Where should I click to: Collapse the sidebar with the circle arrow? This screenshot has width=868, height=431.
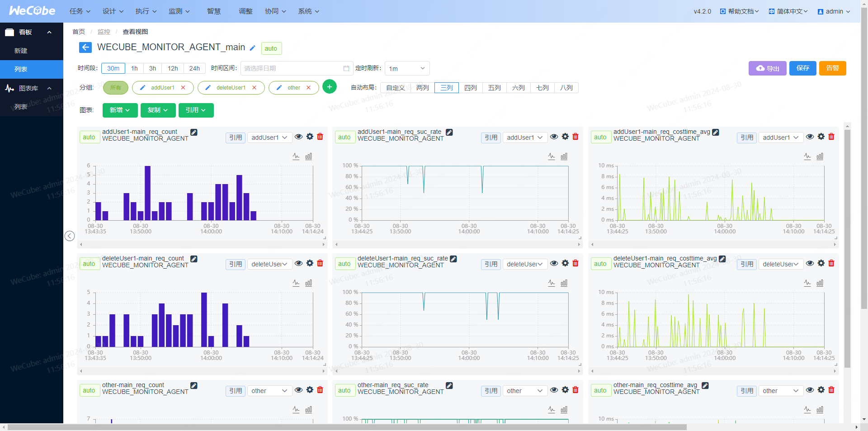point(70,236)
